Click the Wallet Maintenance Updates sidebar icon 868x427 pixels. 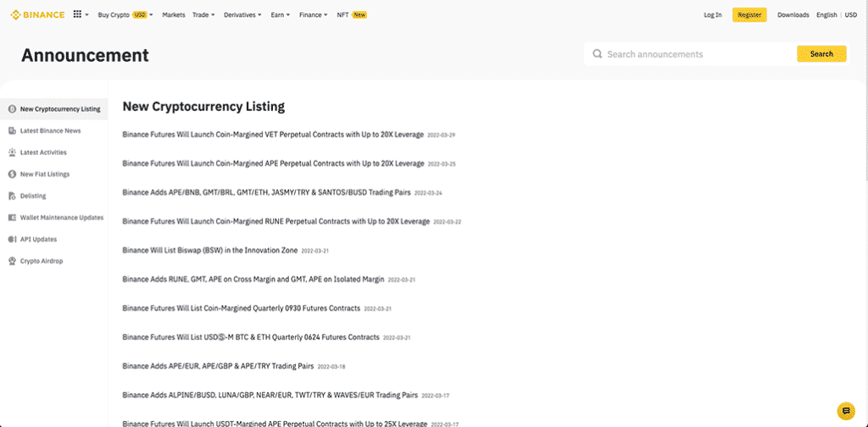click(x=12, y=218)
